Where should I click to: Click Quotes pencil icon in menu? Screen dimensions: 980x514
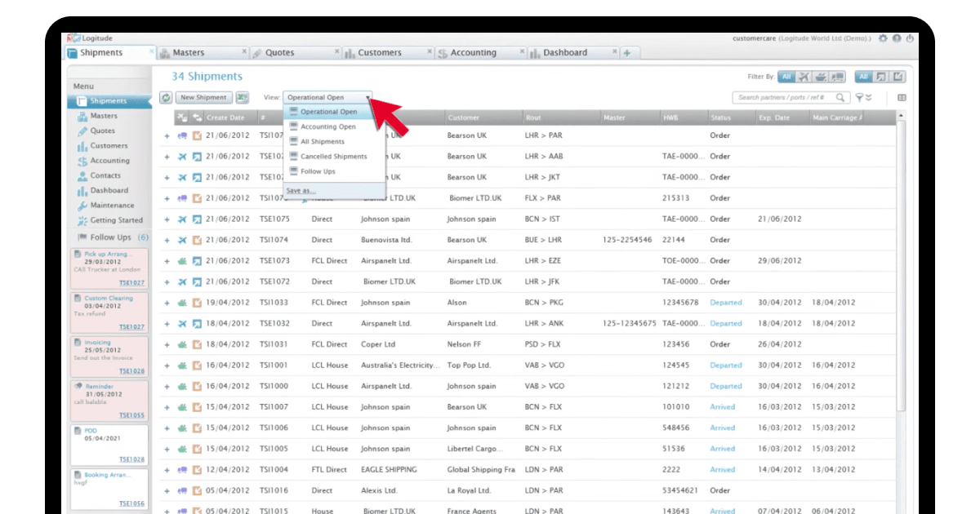(82, 131)
